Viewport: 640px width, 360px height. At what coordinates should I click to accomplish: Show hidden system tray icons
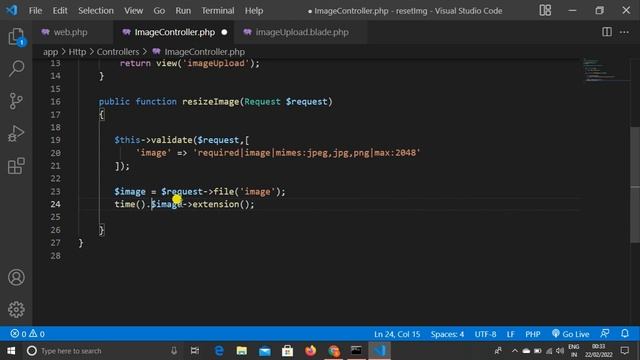pos(514,351)
